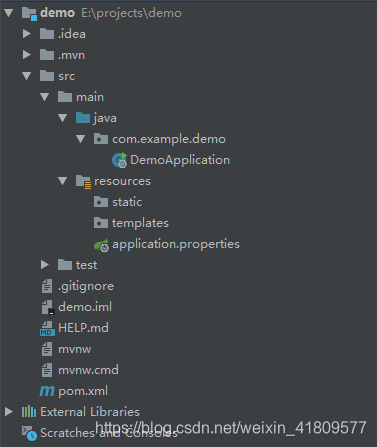Click the test folder icon
377x447 pixels.
(65, 265)
